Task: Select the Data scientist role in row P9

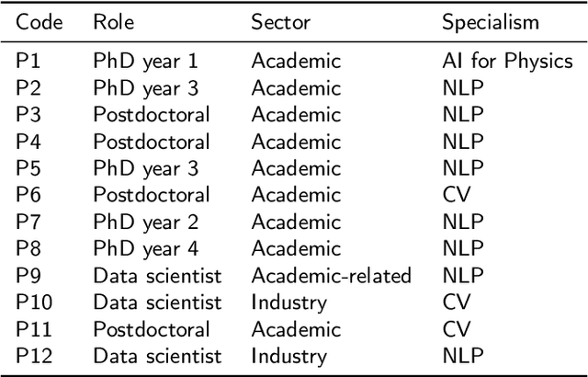Action: tap(157, 275)
